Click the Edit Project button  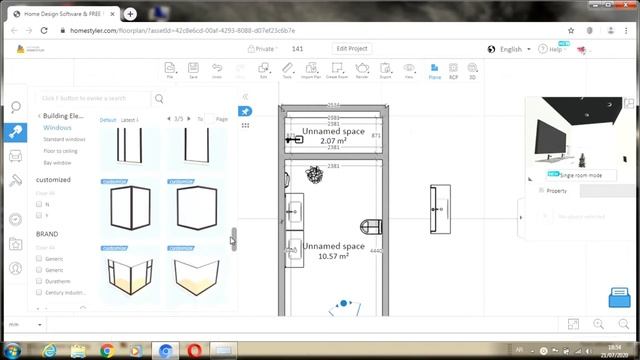point(352,49)
